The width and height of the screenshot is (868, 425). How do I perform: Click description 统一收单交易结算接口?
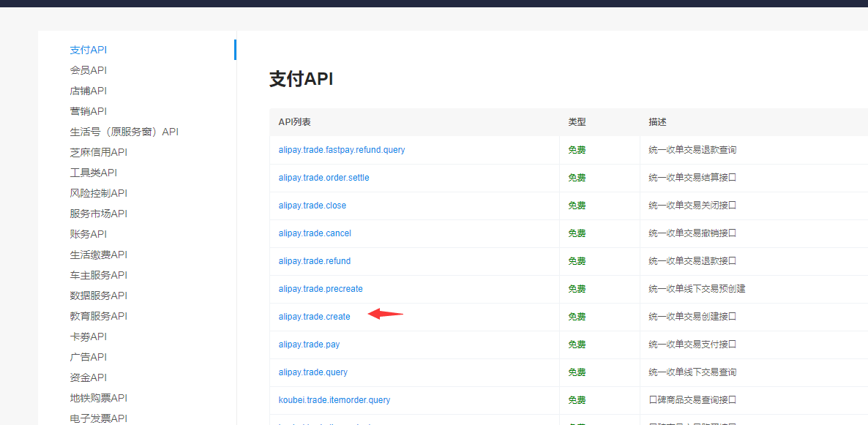(692, 178)
